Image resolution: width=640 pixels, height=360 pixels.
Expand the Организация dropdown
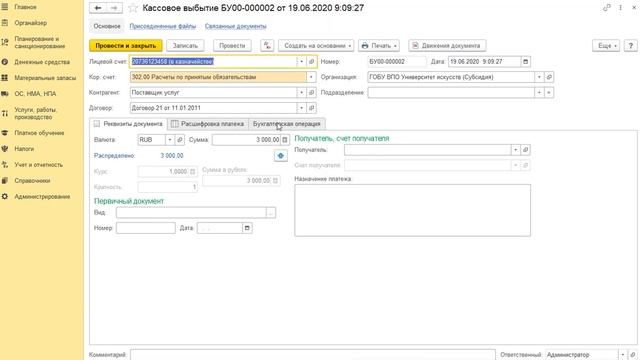[539, 77]
